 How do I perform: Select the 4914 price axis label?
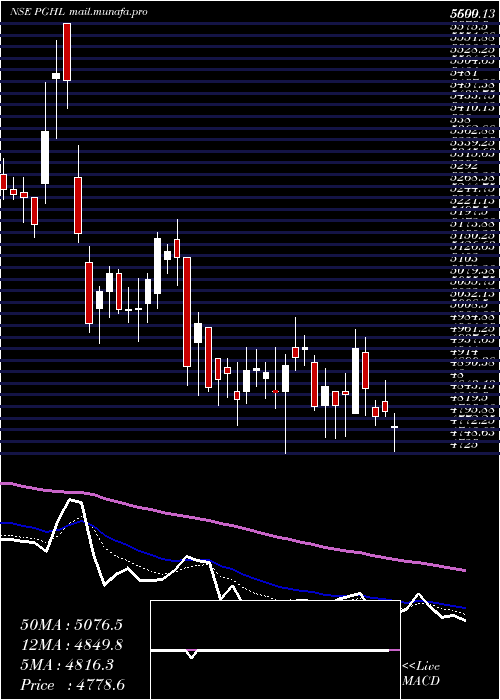463,351
